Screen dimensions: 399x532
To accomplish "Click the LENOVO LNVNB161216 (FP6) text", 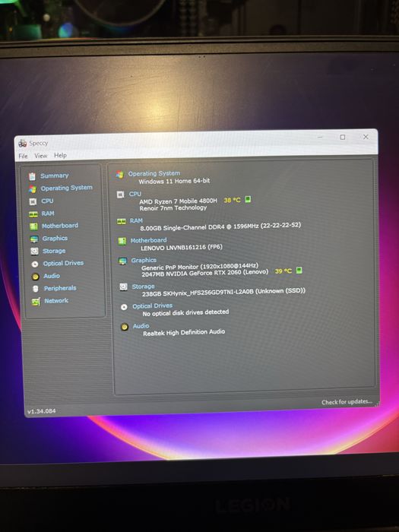I will coord(182,248).
